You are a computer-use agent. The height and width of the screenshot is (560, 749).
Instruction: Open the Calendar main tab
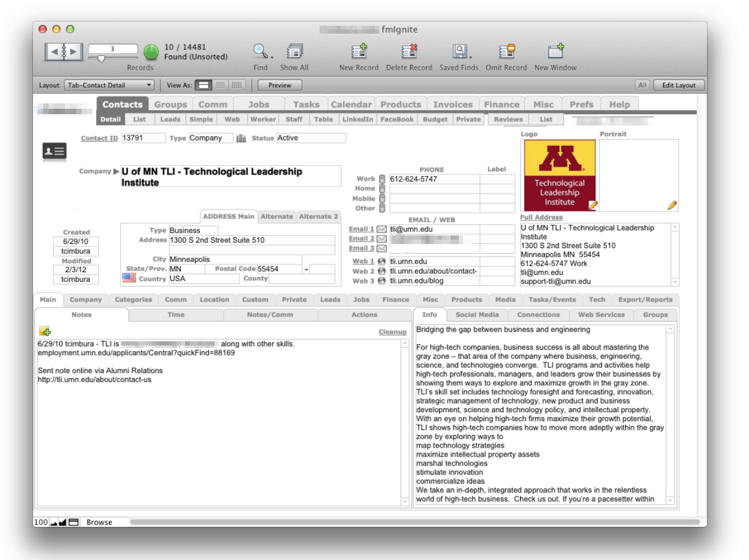tap(351, 105)
